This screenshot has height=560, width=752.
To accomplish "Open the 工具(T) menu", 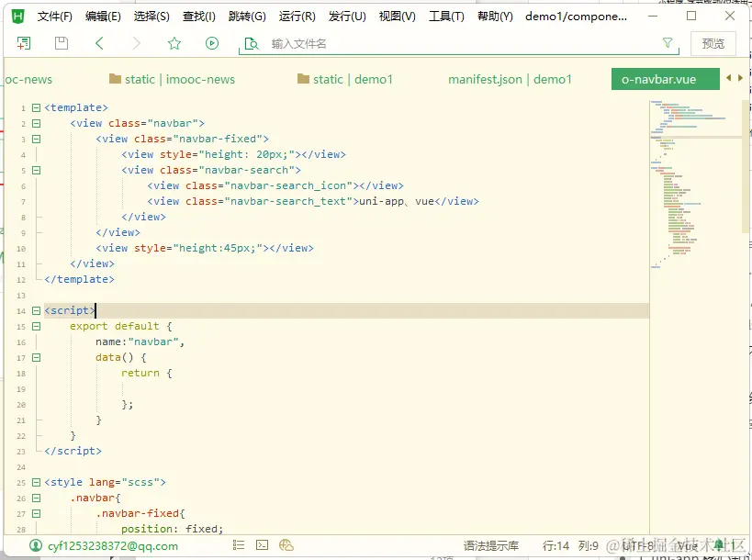I will coord(446,17).
